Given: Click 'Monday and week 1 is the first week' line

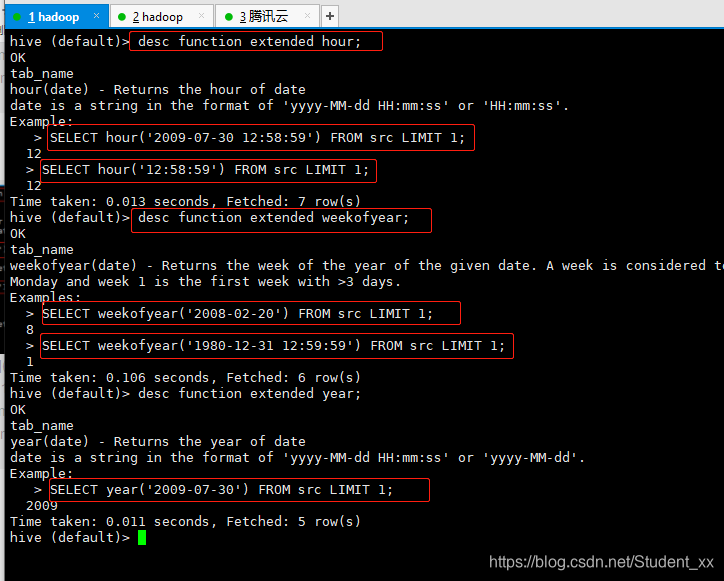Looking at the screenshot, I should tap(205, 281).
